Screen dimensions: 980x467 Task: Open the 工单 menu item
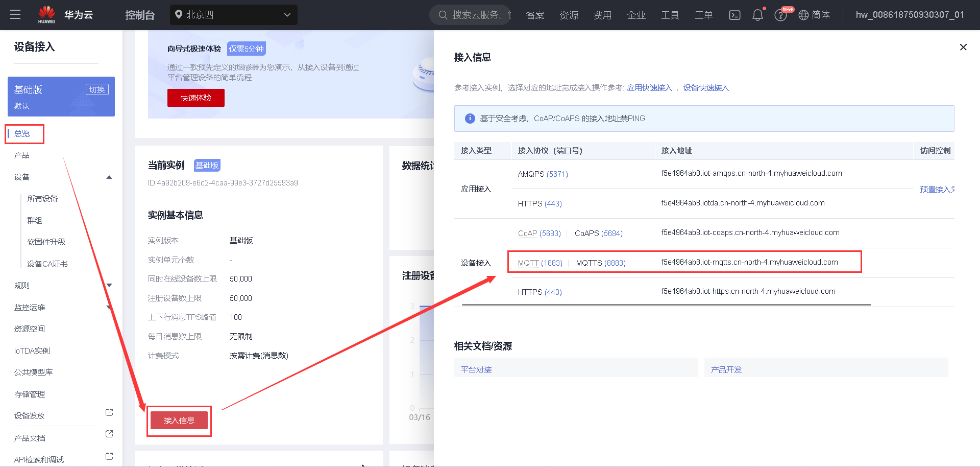[703, 15]
